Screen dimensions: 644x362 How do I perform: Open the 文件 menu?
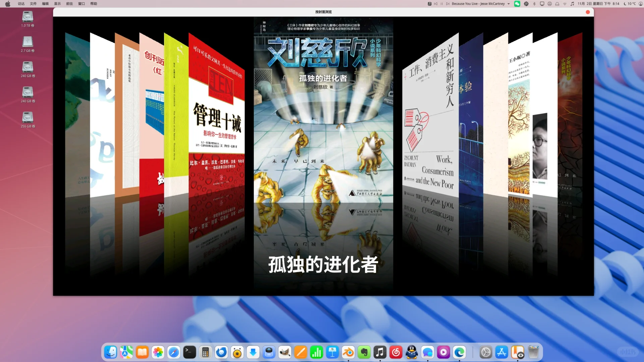pyautogui.click(x=33, y=4)
